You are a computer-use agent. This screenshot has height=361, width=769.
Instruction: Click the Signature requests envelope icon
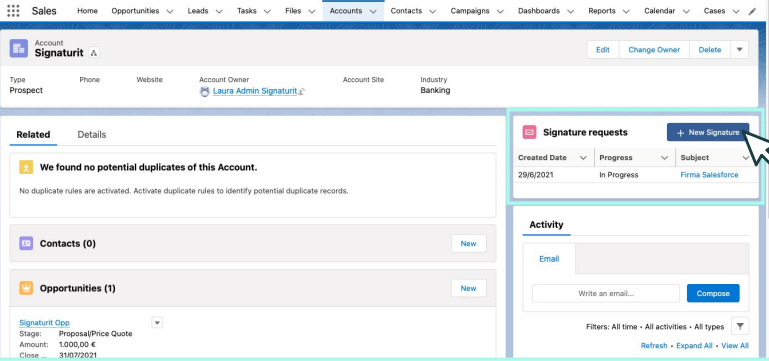(x=529, y=132)
